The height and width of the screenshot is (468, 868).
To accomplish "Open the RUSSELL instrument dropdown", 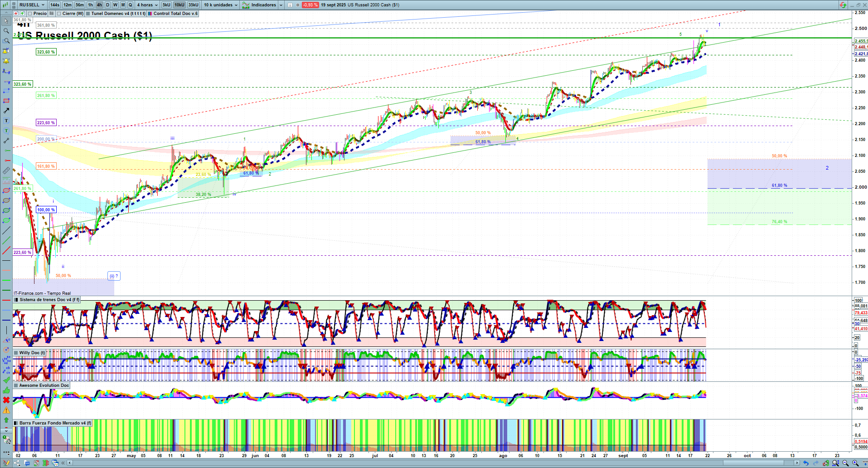I will tap(32, 5).
